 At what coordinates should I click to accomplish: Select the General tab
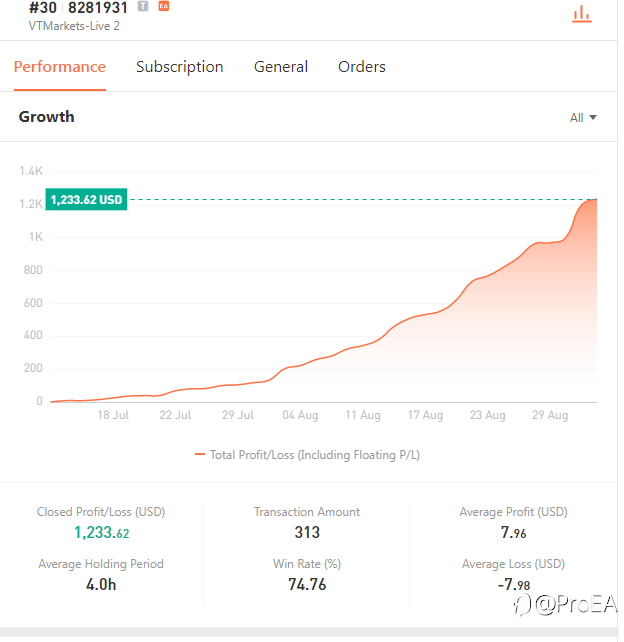coord(281,67)
